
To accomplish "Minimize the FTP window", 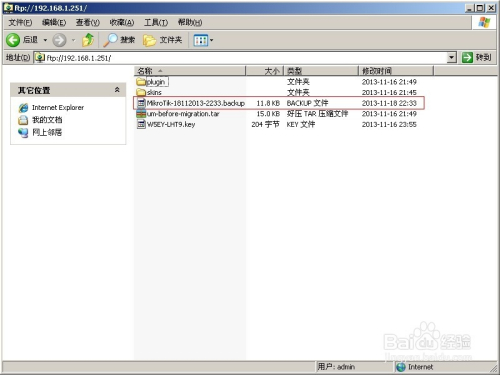I will click(x=470, y=8).
